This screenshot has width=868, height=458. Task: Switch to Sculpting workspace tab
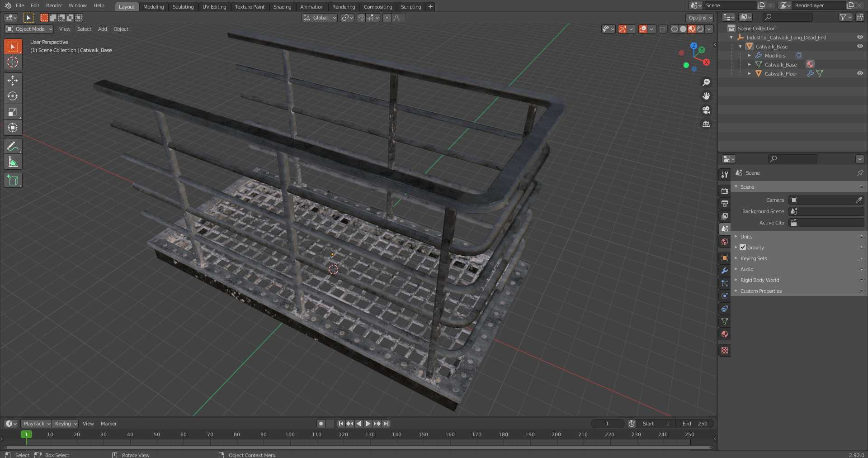[183, 7]
